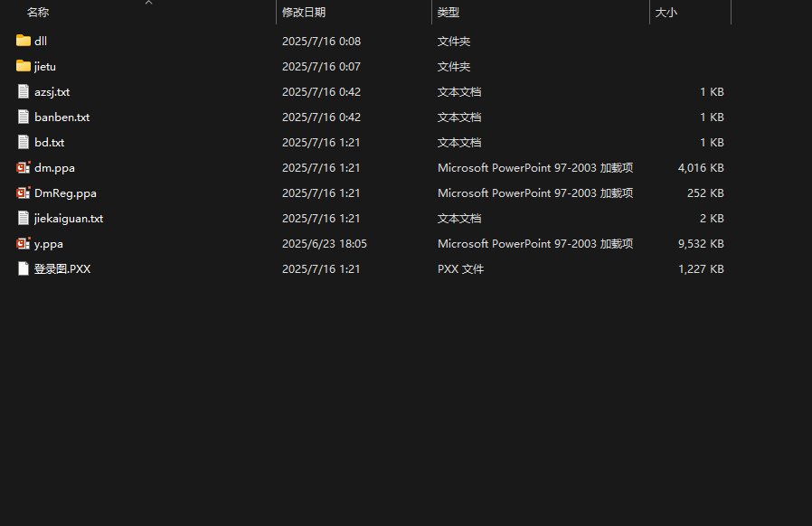Click the jiekaiguan.txt file icon
The image size is (812, 526).
[x=24, y=219]
